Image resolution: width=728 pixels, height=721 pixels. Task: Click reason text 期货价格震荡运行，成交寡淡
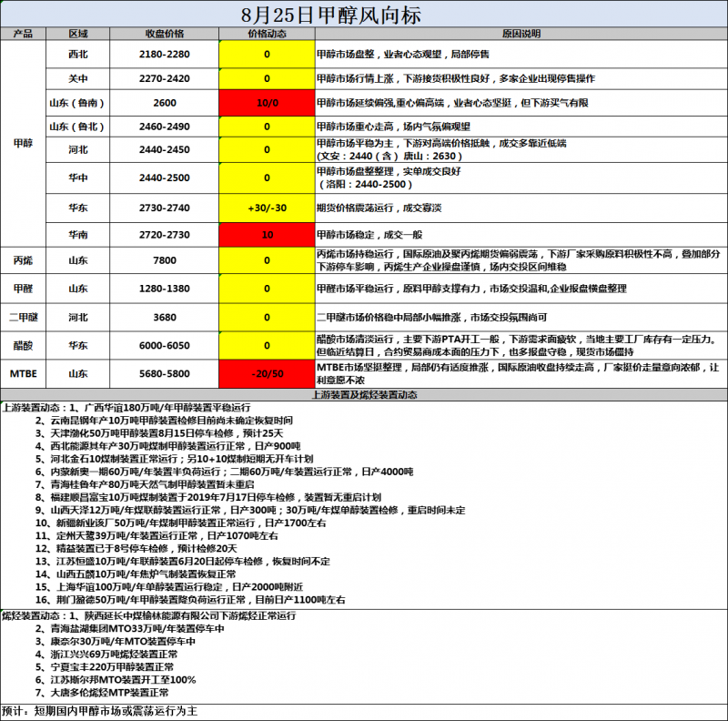(379, 208)
